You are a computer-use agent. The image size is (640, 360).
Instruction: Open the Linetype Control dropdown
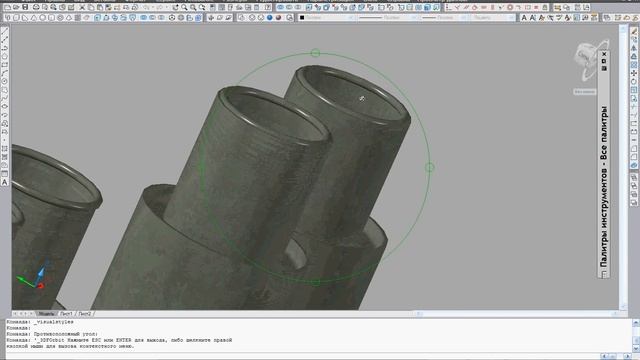(387, 18)
